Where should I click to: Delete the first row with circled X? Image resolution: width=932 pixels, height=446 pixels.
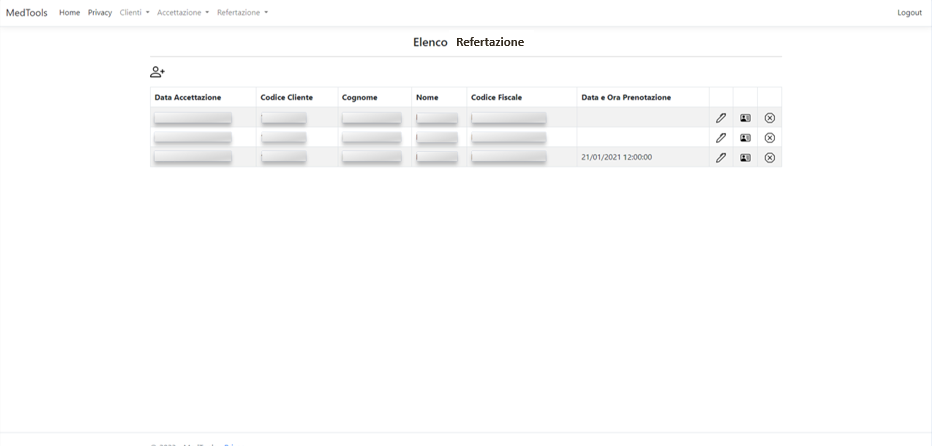(770, 118)
